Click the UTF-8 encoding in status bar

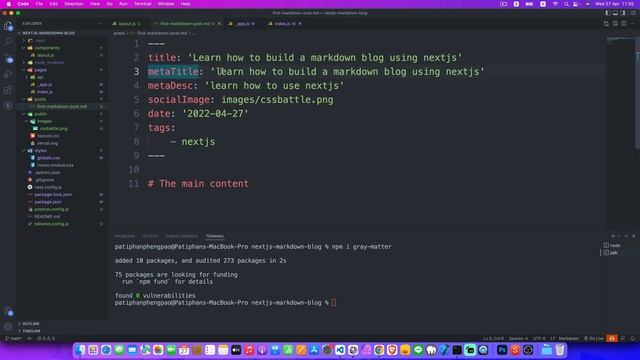[x=539, y=338]
